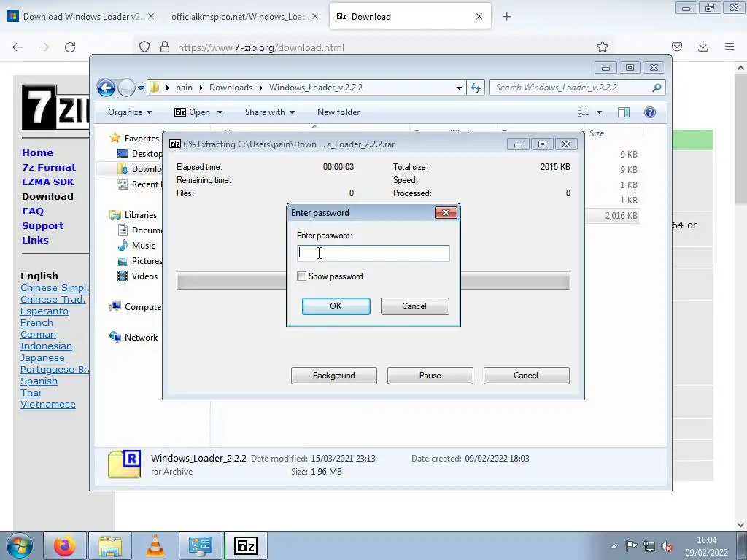747x560 pixels.
Task: Open Explorer recent locations dropdown arrow
Action: (141, 87)
